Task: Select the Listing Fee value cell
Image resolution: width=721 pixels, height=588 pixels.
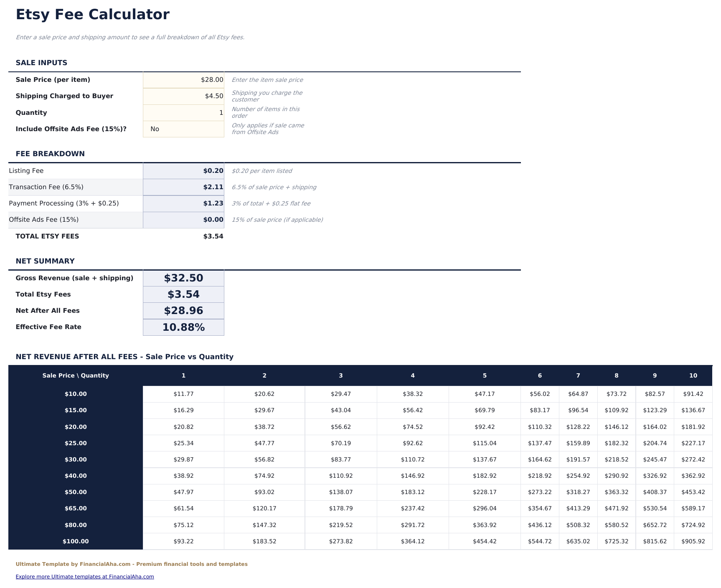Action: [x=183, y=170]
